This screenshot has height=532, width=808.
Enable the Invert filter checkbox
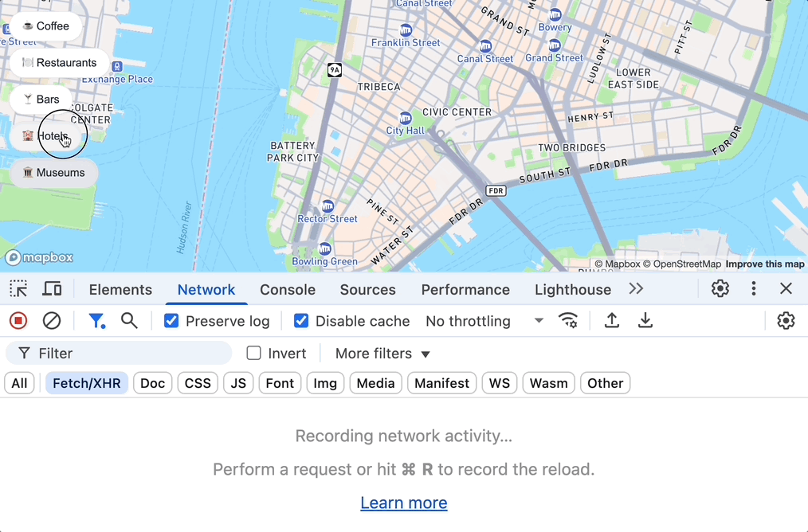254,354
